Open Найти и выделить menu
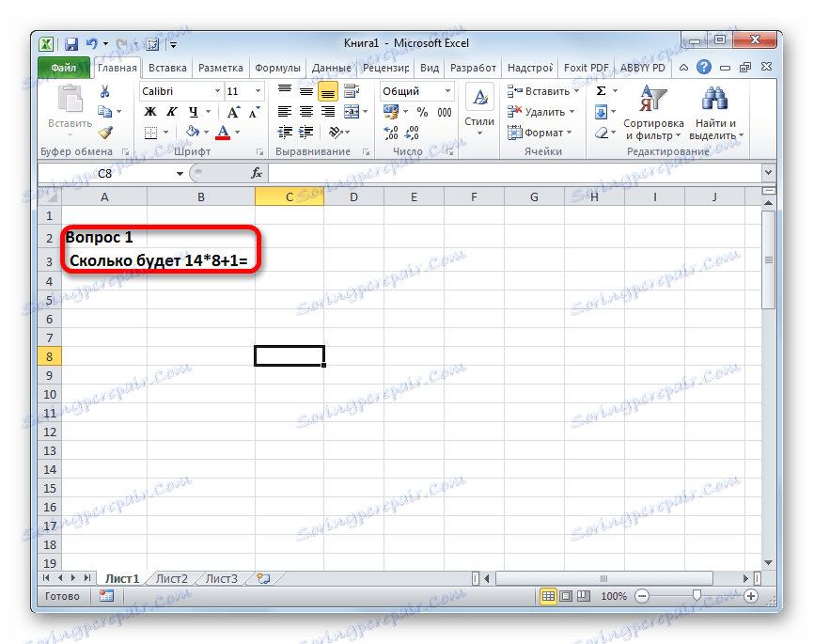This screenshot has height=644, width=814. click(716, 113)
